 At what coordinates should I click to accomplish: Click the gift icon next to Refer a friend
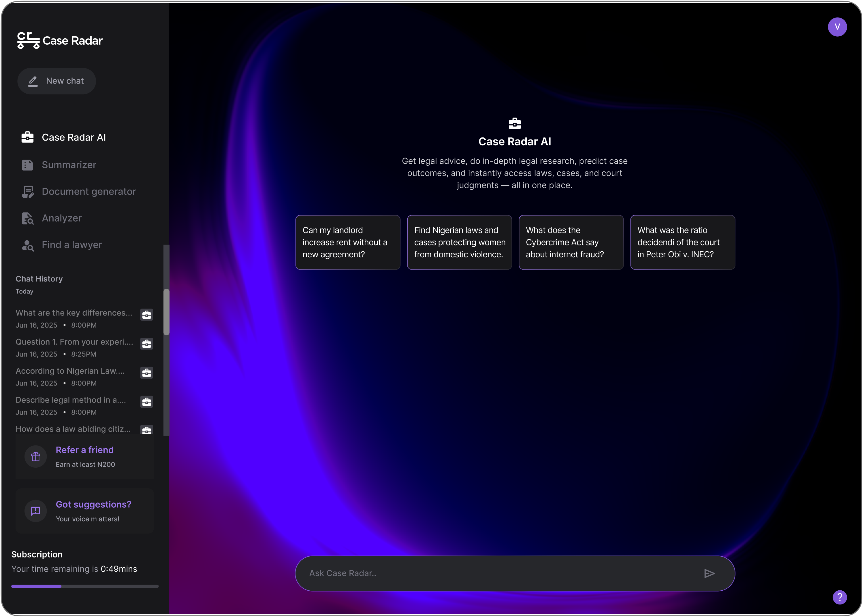click(x=36, y=456)
